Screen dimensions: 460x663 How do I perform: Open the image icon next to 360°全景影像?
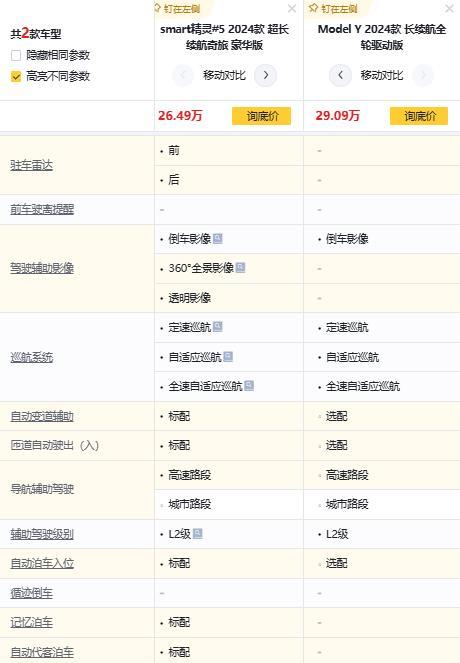240,268
